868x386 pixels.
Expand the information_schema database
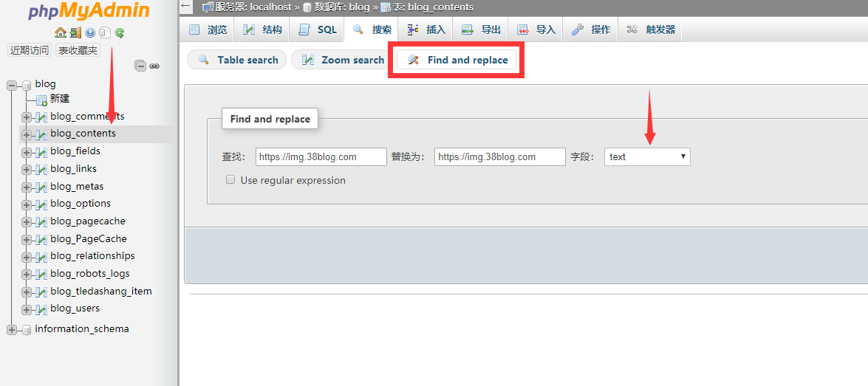point(12,330)
